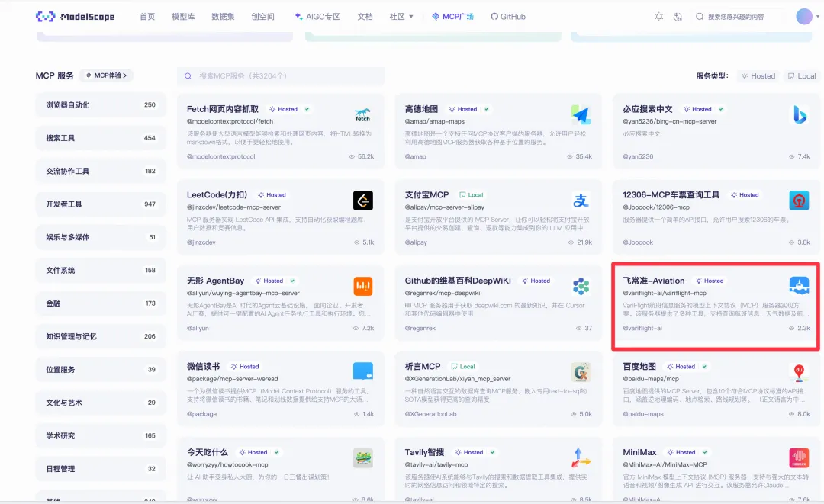The image size is (824, 504).
Task: Select the 位置服务 category
Action: pos(101,370)
